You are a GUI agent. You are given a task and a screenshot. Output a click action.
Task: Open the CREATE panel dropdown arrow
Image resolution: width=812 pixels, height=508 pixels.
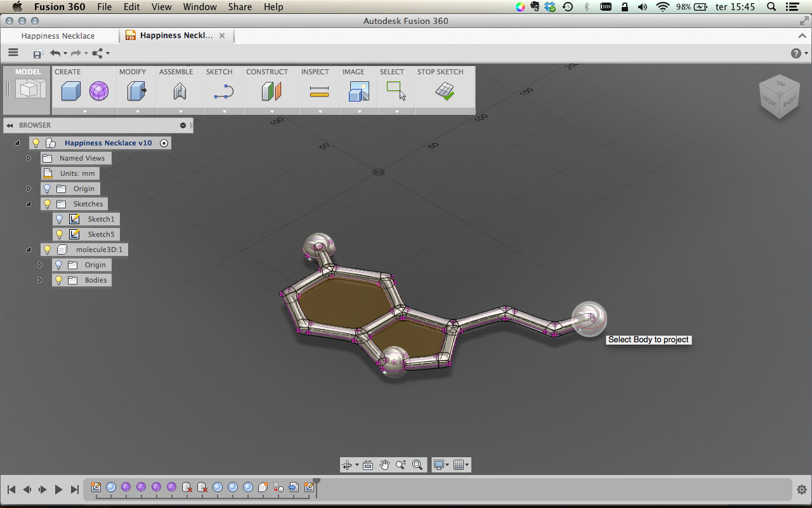point(84,111)
